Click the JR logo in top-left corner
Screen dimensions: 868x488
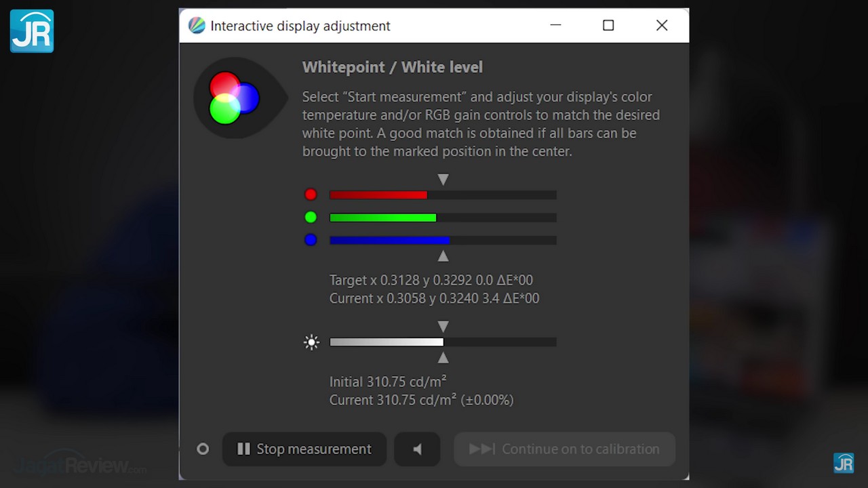(x=32, y=30)
